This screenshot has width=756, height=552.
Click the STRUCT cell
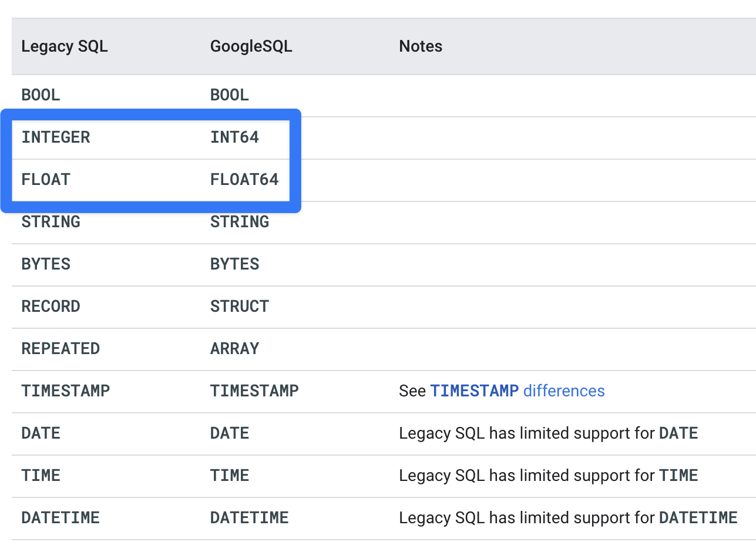[240, 307]
